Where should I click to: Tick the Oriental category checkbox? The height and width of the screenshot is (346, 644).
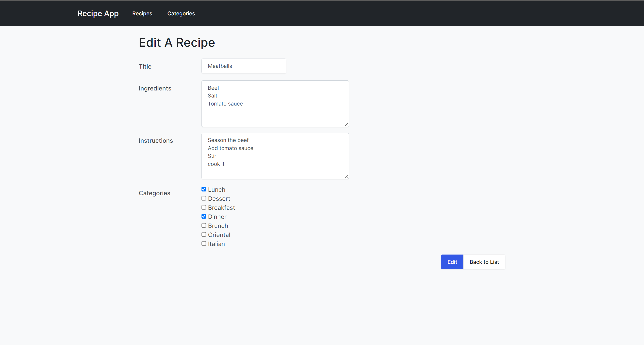(204, 234)
